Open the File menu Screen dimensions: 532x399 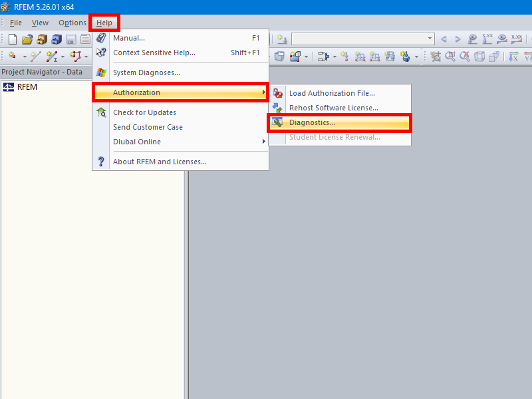(15, 23)
